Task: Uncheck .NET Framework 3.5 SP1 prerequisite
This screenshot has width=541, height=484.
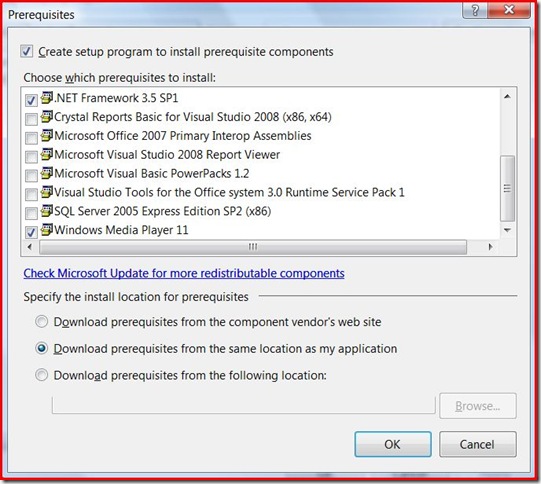Action: [x=31, y=100]
